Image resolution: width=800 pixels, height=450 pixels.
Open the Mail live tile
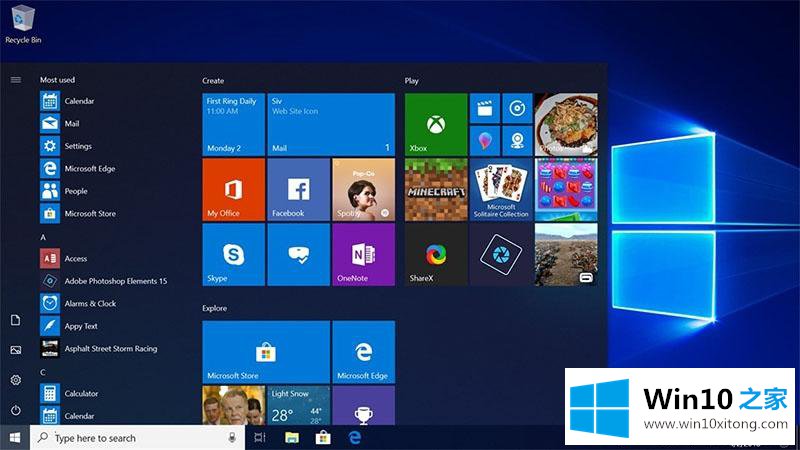coord(331,124)
